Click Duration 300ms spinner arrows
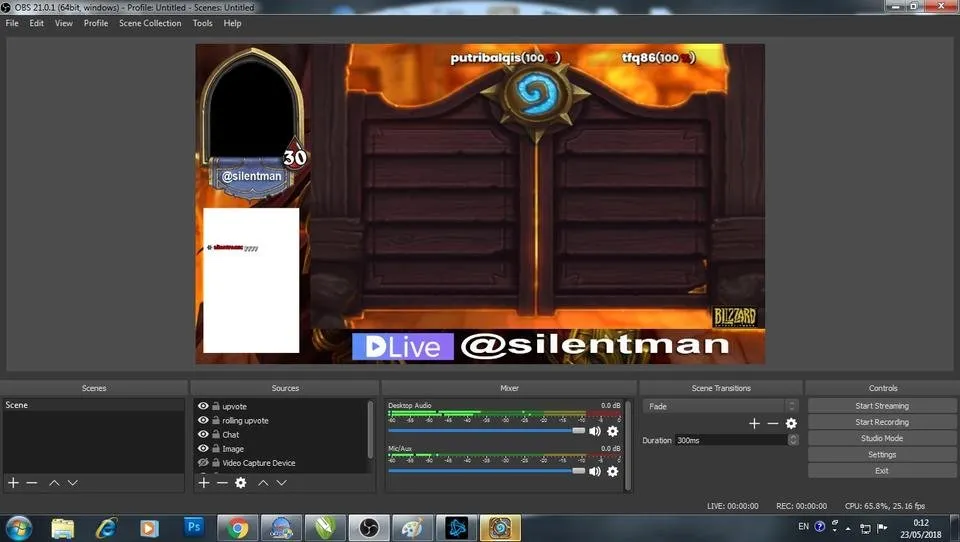This screenshot has height=542, width=960. pos(793,440)
